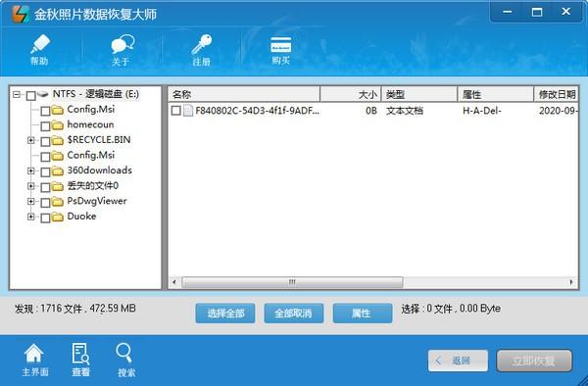Image resolution: width=588 pixels, height=386 pixels.
Task: Tick the homecoun folder checkbox
Action: (45, 126)
